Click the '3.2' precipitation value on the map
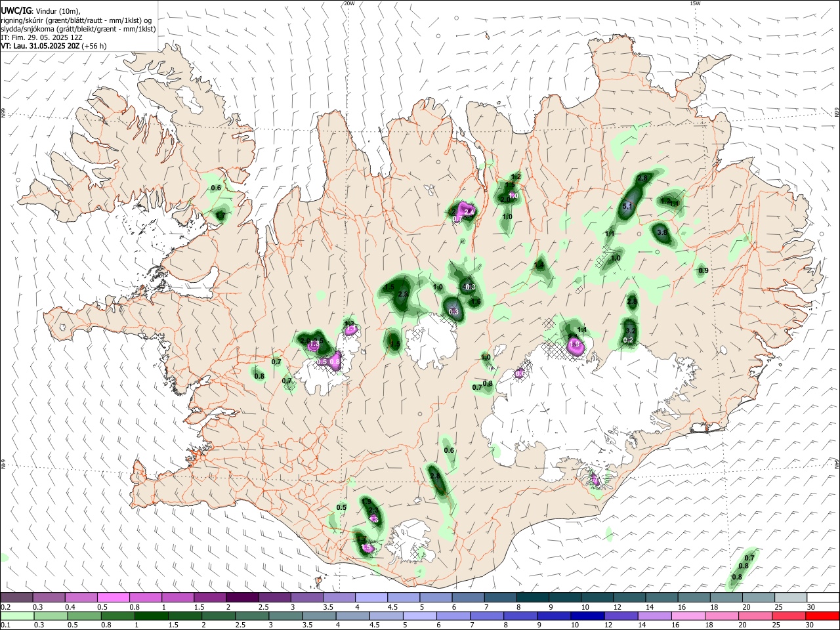This screenshot has width=840, height=630. [x=630, y=331]
